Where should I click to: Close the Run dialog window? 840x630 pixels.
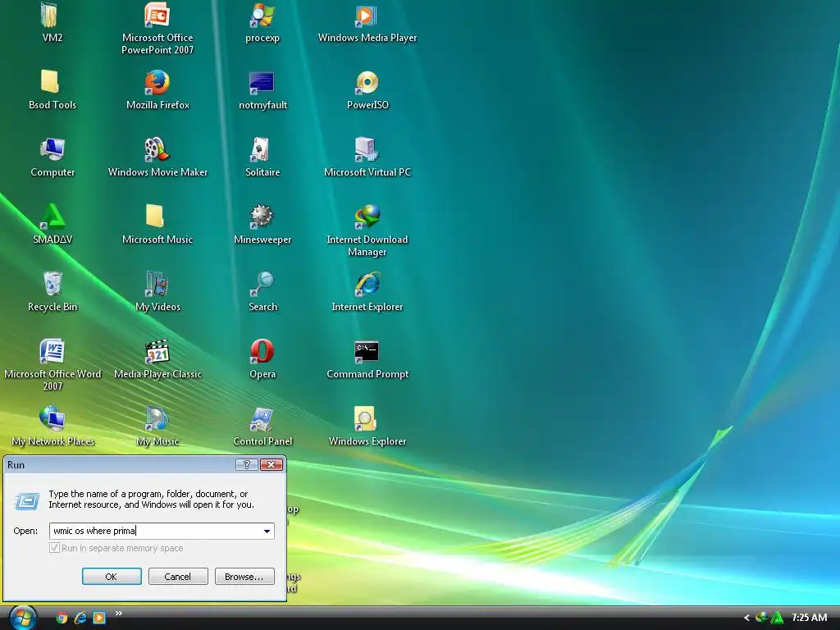[272, 464]
